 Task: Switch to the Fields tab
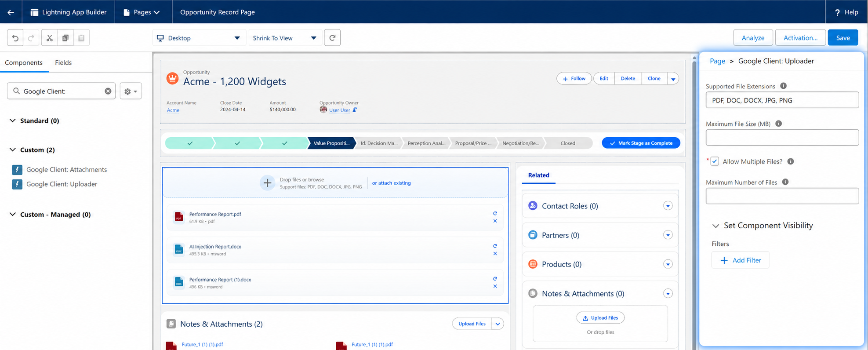coord(63,62)
